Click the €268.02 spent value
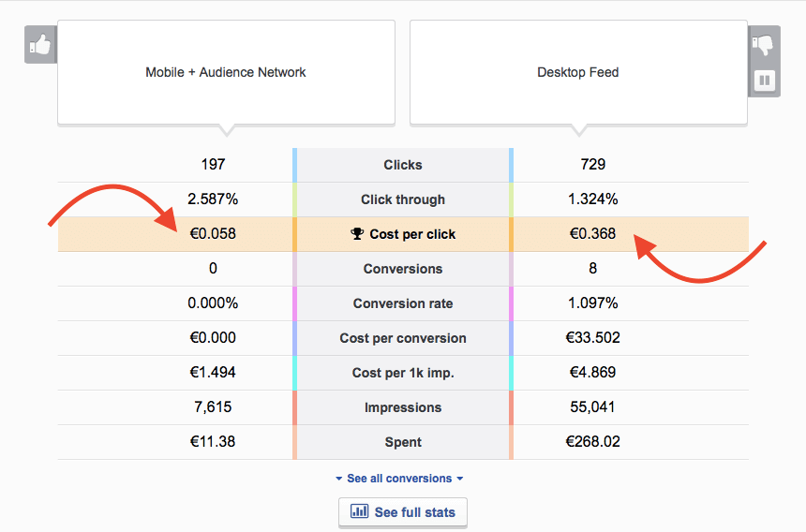This screenshot has height=532, width=806. (592, 442)
